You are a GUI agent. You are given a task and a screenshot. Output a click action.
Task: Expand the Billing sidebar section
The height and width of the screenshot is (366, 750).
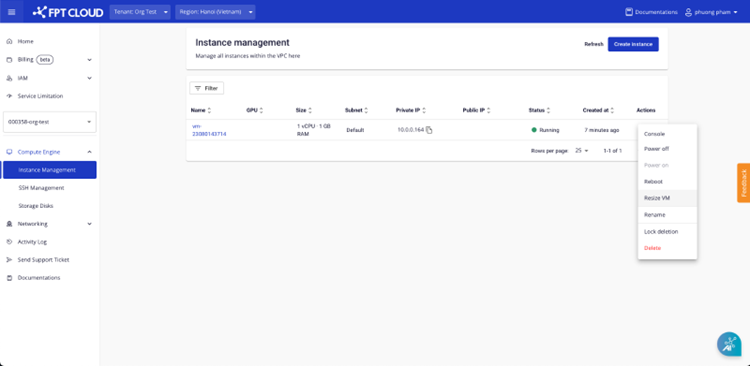point(89,60)
